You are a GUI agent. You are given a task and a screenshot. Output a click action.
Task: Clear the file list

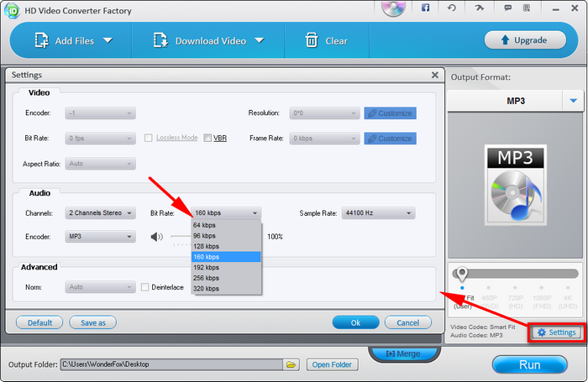(326, 40)
